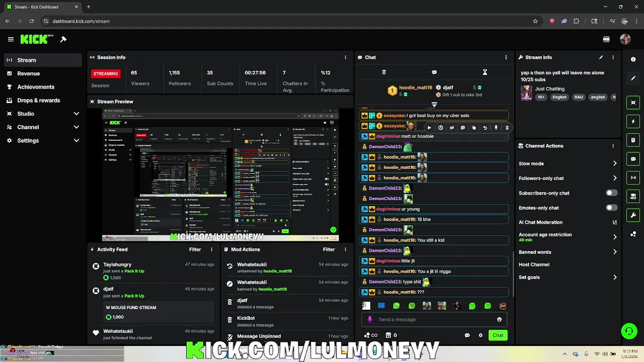
Task: Open the popout icon beside Kick logo
Action: (x=63, y=39)
